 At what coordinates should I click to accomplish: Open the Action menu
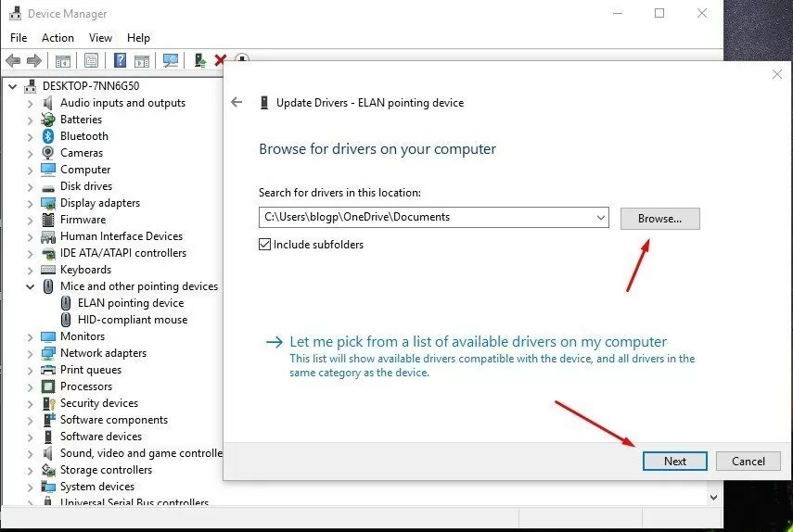(58, 38)
